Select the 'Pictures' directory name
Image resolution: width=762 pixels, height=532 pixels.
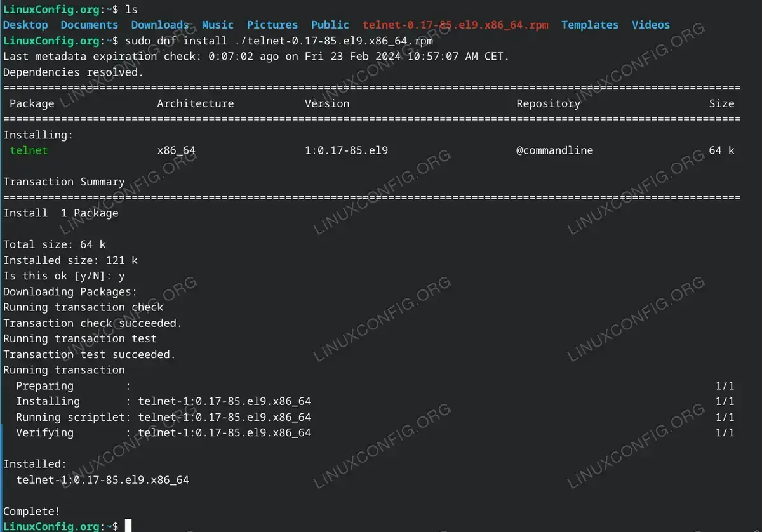(272, 25)
